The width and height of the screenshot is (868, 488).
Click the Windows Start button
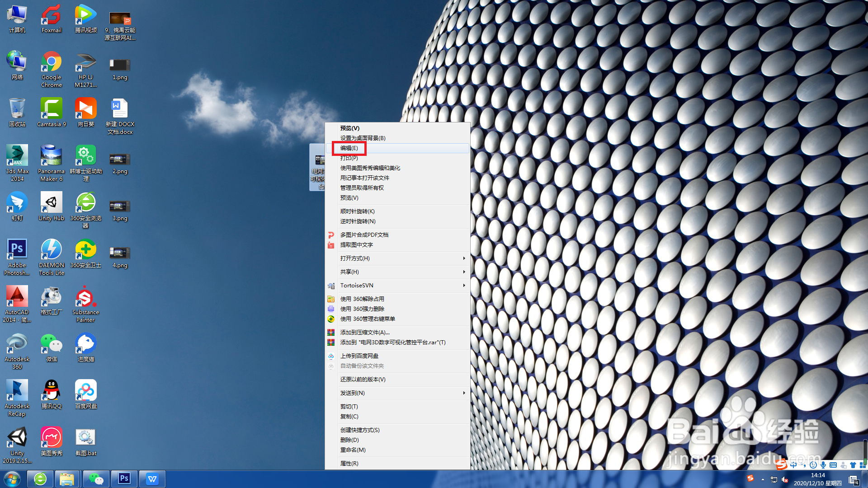pyautogui.click(x=12, y=479)
